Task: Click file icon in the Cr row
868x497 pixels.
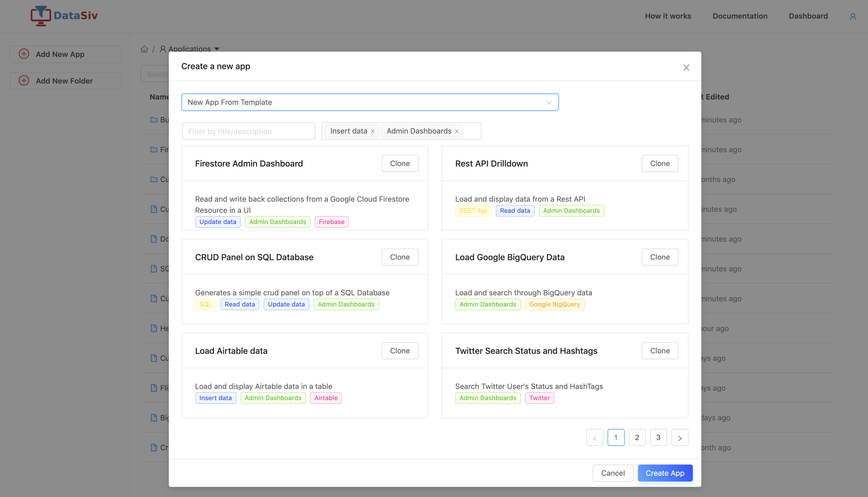Action: (x=154, y=447)
